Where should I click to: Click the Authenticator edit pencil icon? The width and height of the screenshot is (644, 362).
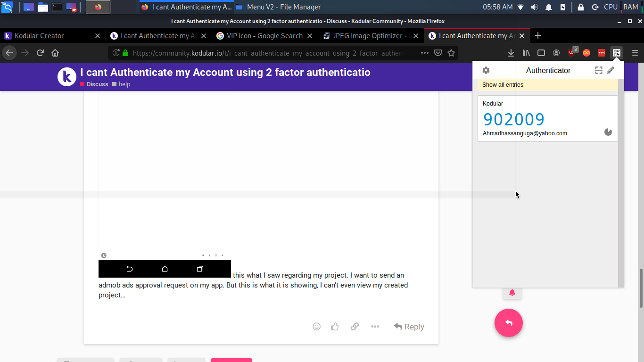[611, 70]
